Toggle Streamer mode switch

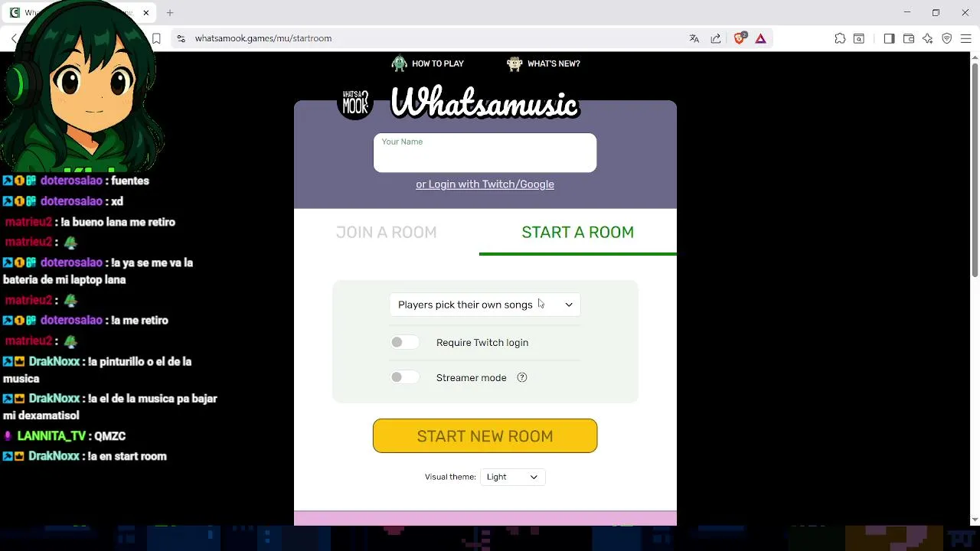[x=404, y=377]
